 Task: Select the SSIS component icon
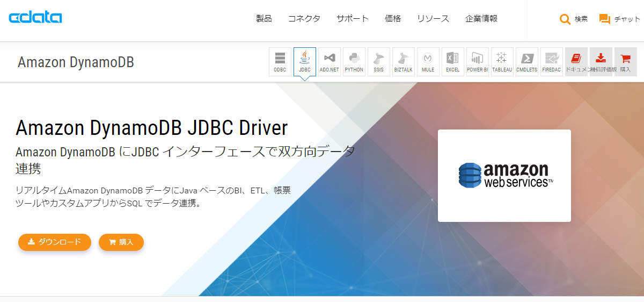click(379, 62)
